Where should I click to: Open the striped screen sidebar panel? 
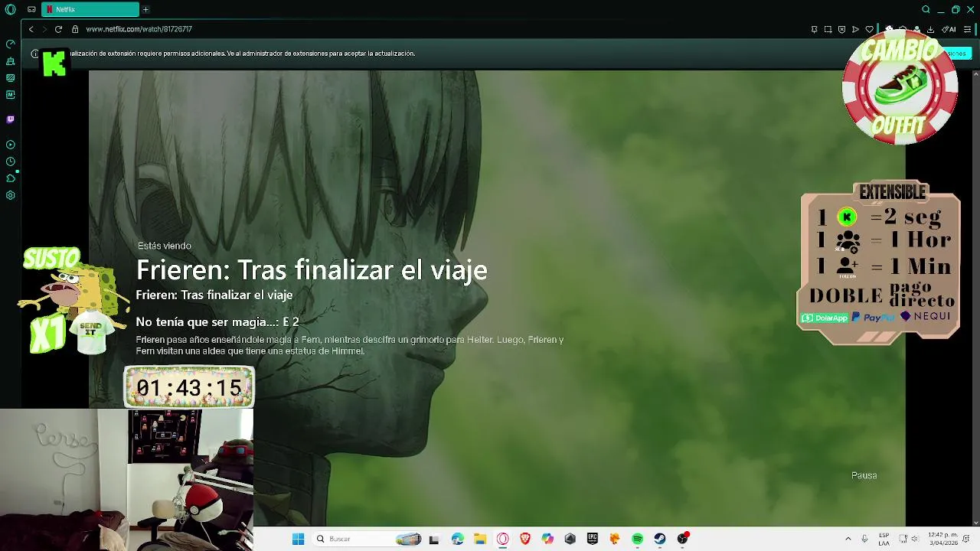11,78
